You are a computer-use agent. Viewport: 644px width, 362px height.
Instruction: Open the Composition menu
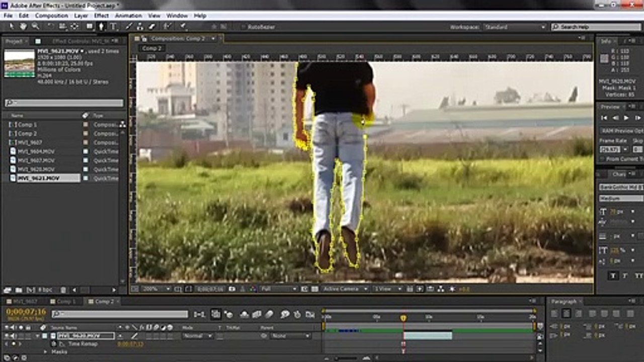[51, 16]
